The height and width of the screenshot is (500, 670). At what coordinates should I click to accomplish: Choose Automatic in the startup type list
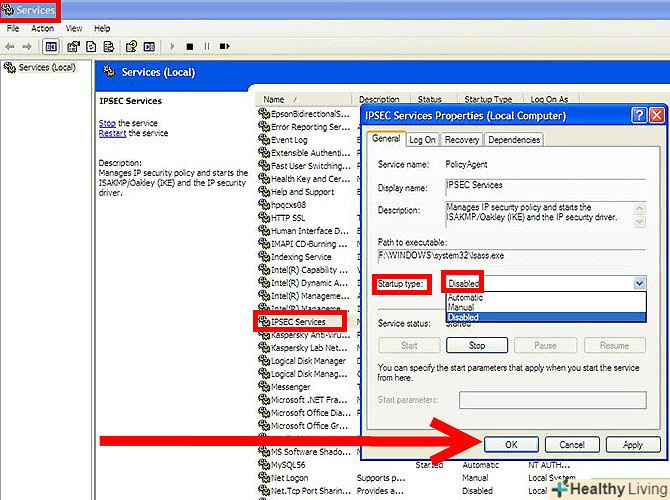click(x=546, y=297)
